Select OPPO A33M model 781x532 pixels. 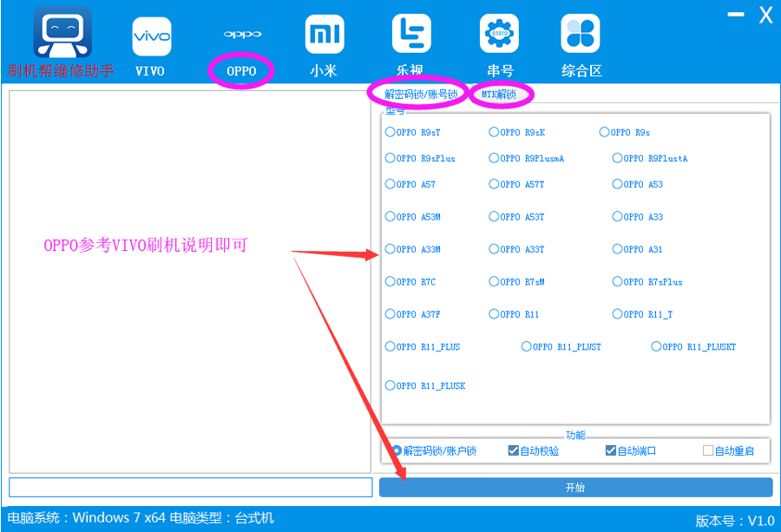(x=413, y=249)
